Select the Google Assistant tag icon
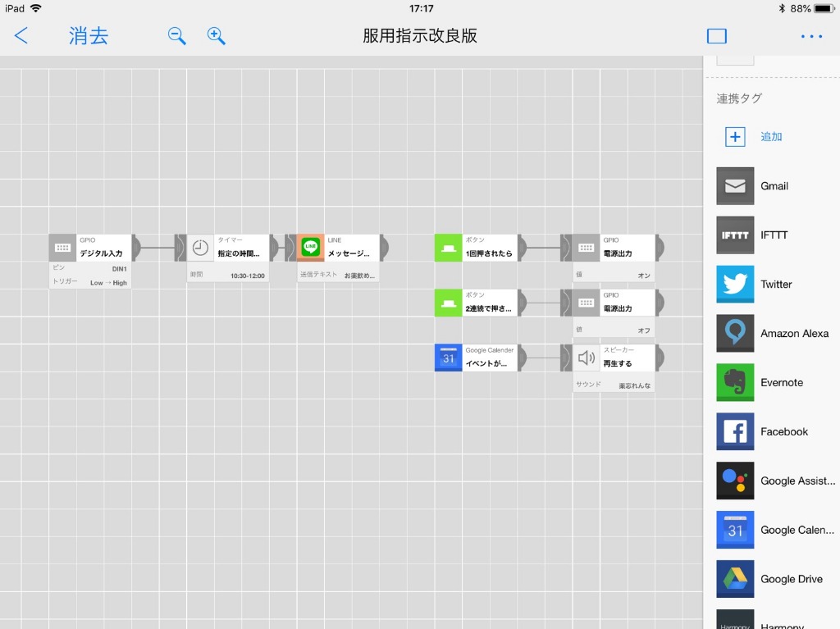The height and width of the screenshot is (629, 840). [x=735, y=481]
